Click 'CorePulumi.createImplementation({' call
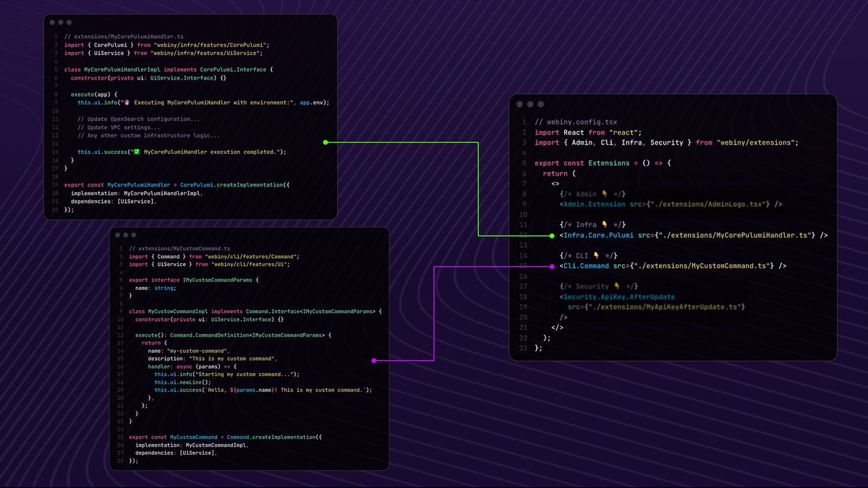This screenshot has width=868, height=488. (x=234, y=185)
